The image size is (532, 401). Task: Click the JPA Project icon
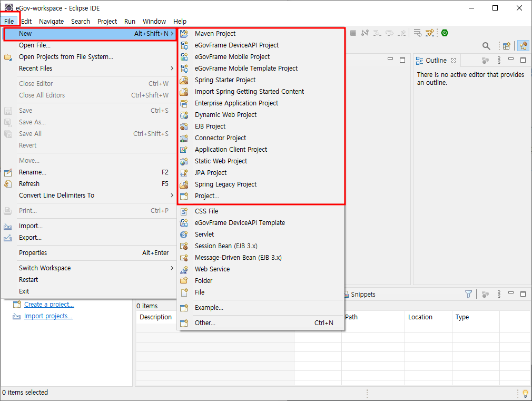[184, 173]
